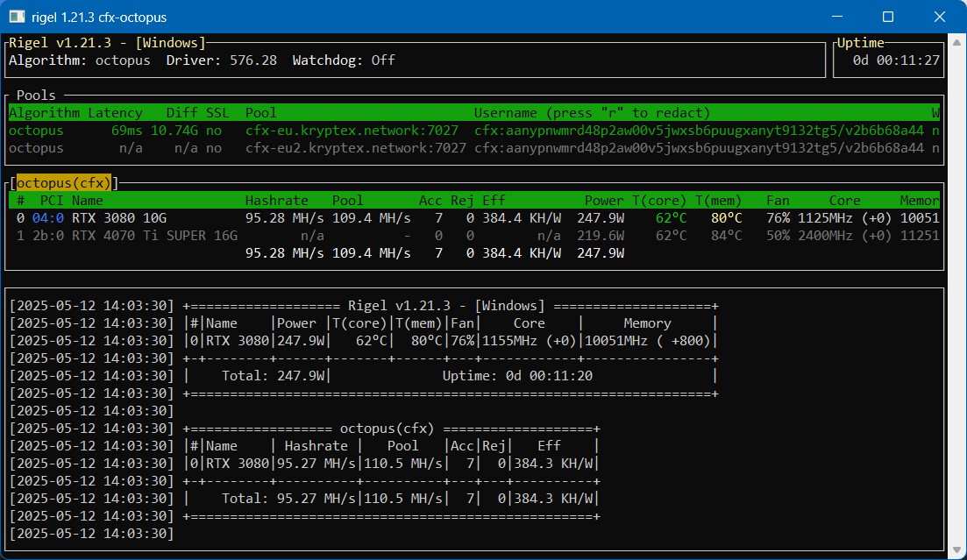Click the "Pools" section label
The width and height of the screenshot is (967, 560).
click(x=36, y=96)
